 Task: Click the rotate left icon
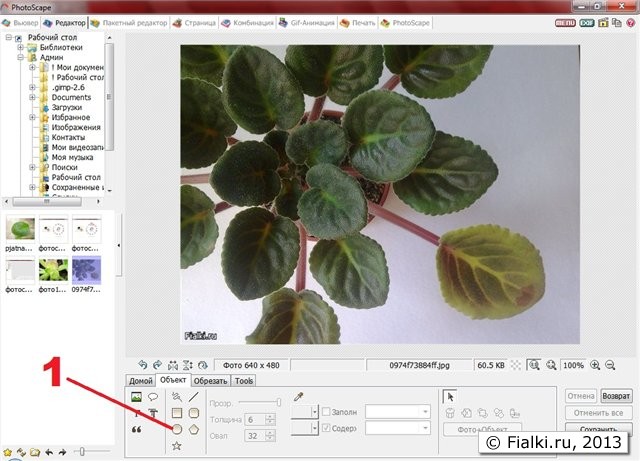click(x=142, y=366)
